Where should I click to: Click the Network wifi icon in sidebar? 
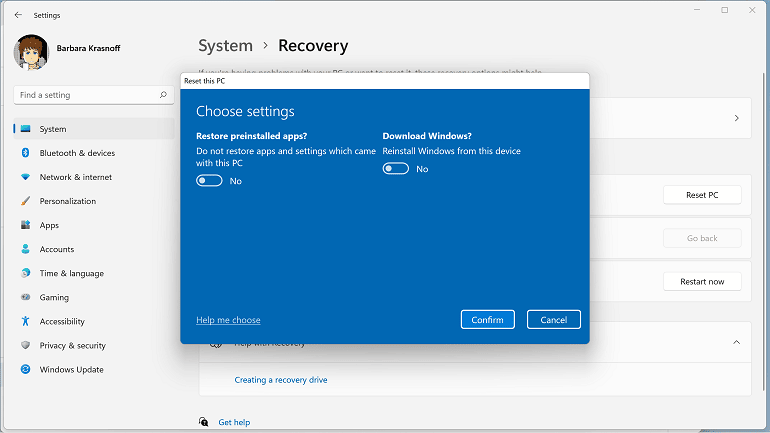tap(26, 177)
